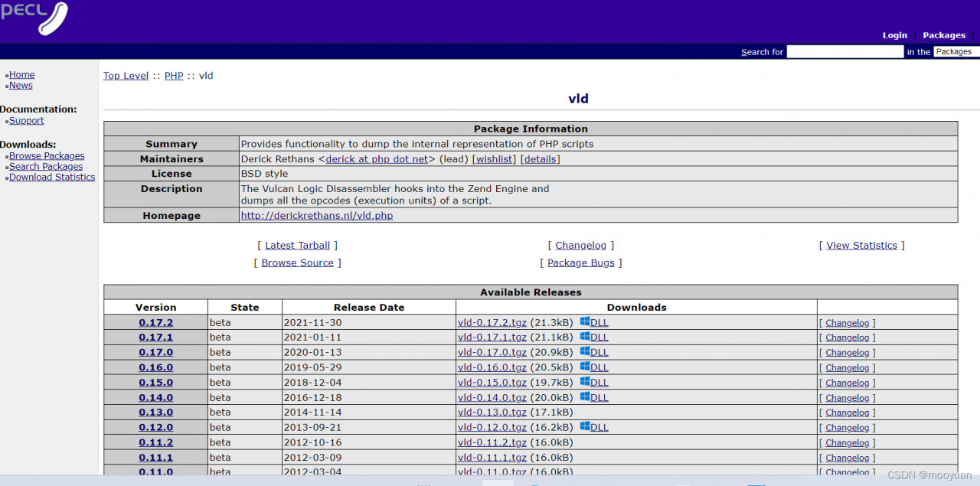Follow the PHP breadcrumb link
The height and width of the screenshot is (486, 980).
tap(174, 76)
